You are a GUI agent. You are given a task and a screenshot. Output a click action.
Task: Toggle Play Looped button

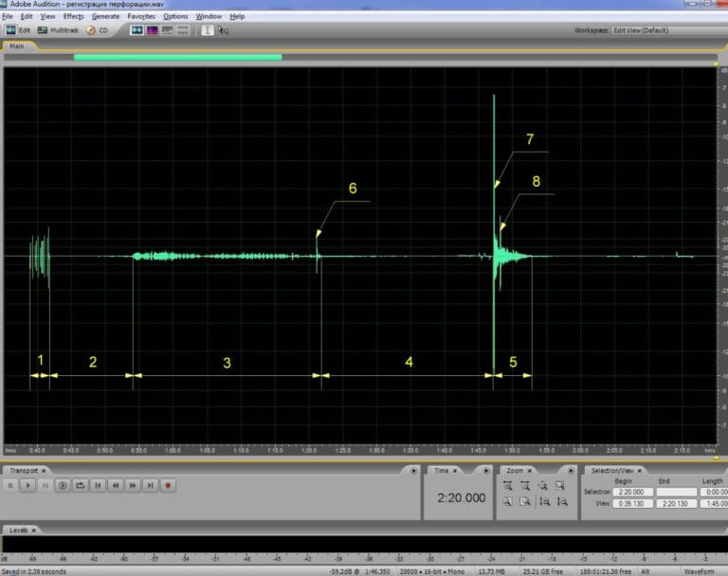point(81,485)
